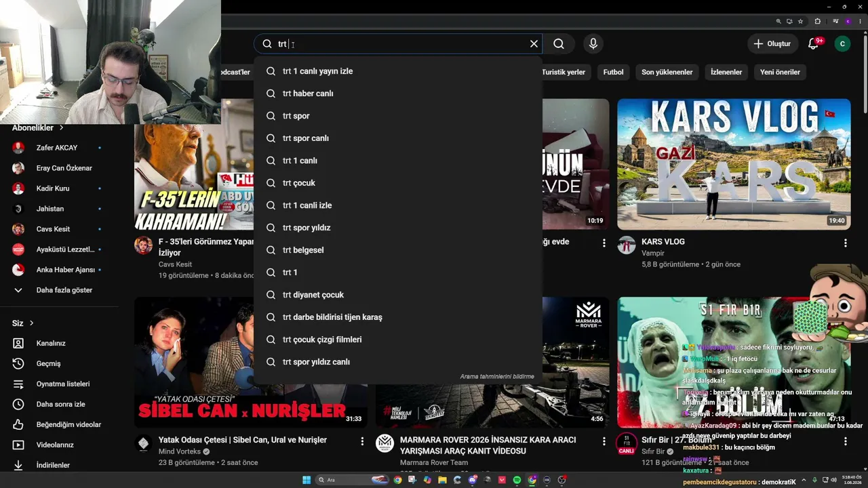868x488 pixels.
Task: Choose suggestion "trt haber canlı"
Action: tap(398, 94)
